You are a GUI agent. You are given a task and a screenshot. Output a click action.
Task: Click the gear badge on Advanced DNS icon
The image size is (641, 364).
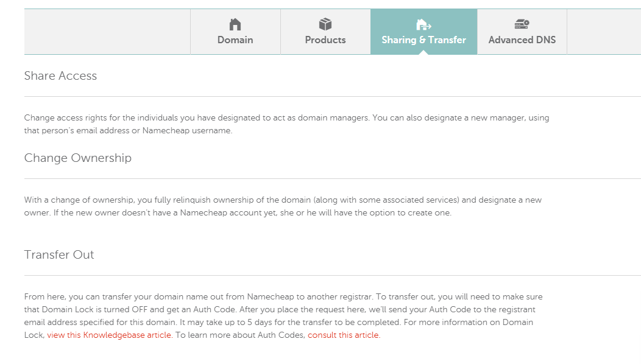click(x=526, y=22)
